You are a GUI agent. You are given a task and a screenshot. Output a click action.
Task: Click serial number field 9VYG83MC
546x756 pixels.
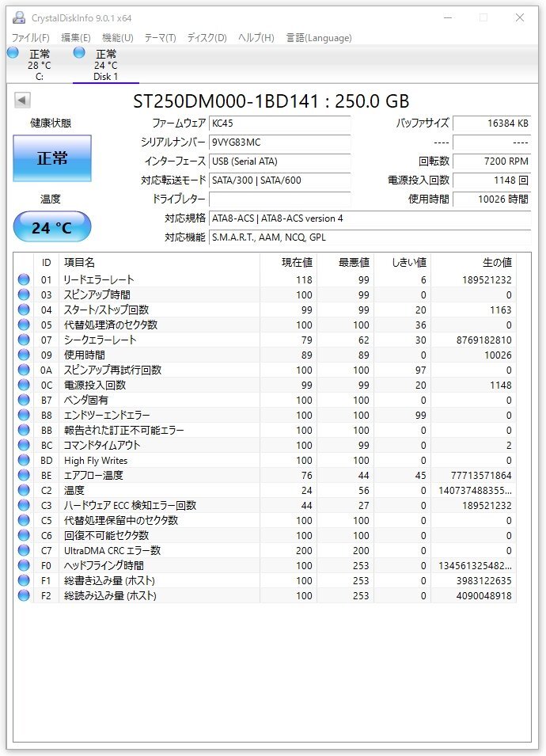coord(279,142)
